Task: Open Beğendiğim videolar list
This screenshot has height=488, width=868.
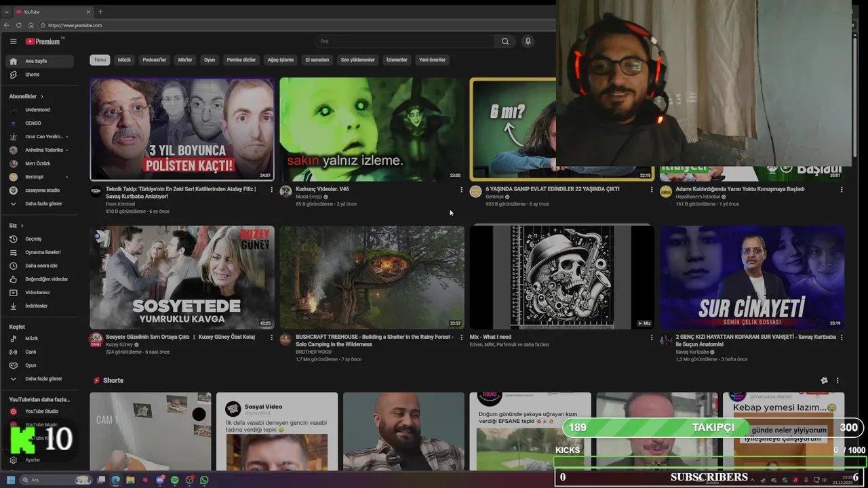Action: (x=39, y=279)
